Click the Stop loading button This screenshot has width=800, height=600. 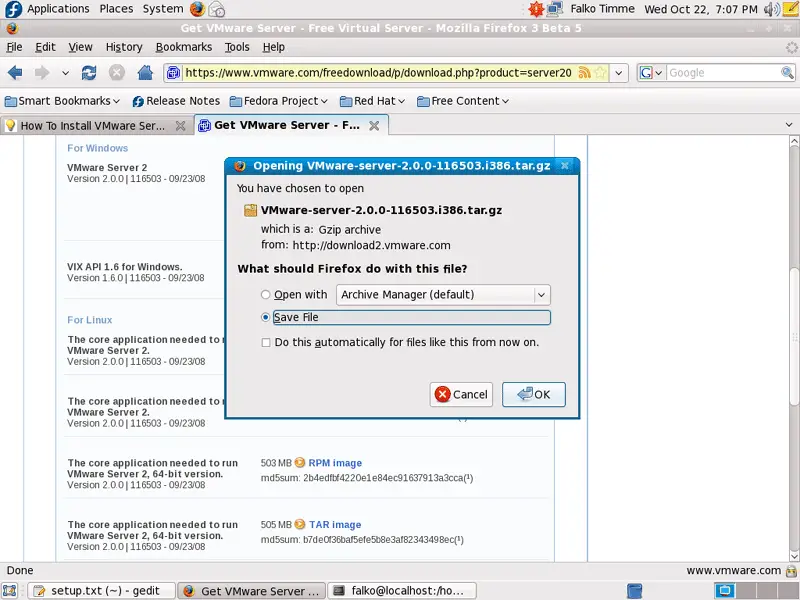tap(117, 73)
